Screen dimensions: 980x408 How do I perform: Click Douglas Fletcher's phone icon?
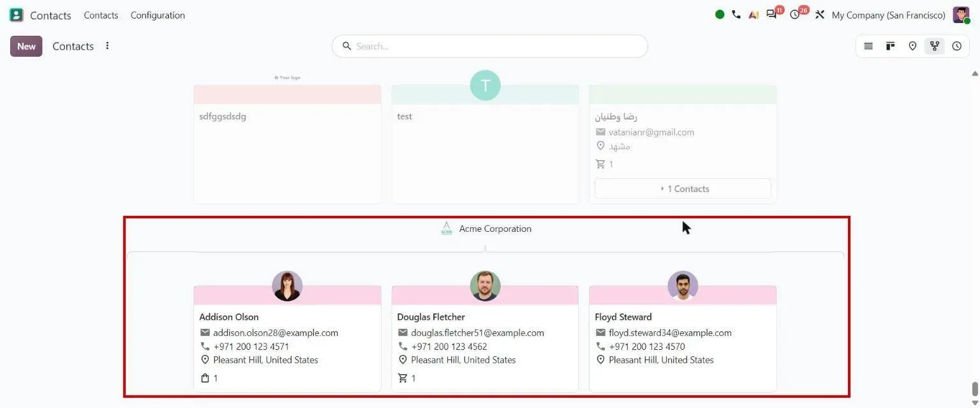[403, 346]
